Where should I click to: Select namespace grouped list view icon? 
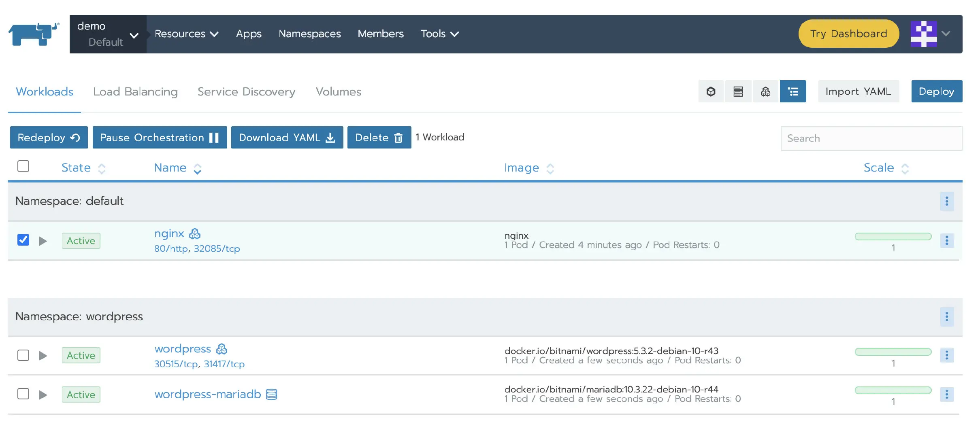pos(793,91)
